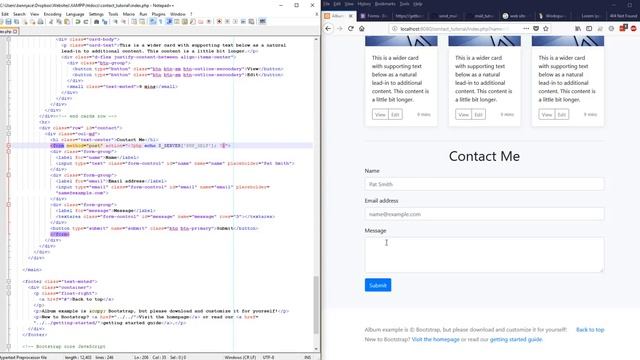Undo last edit in Notepad++
The height and width of the screenshot is (360, 640).
[78, 21]
